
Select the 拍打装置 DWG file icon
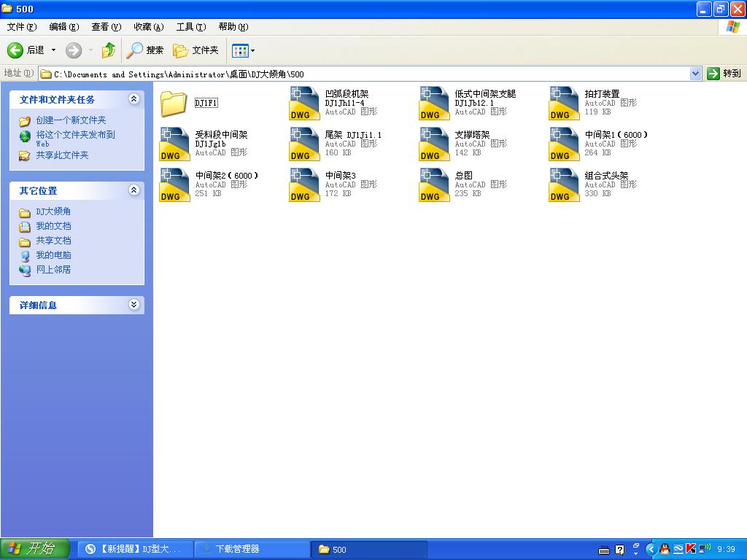click(x=564, y=104)
